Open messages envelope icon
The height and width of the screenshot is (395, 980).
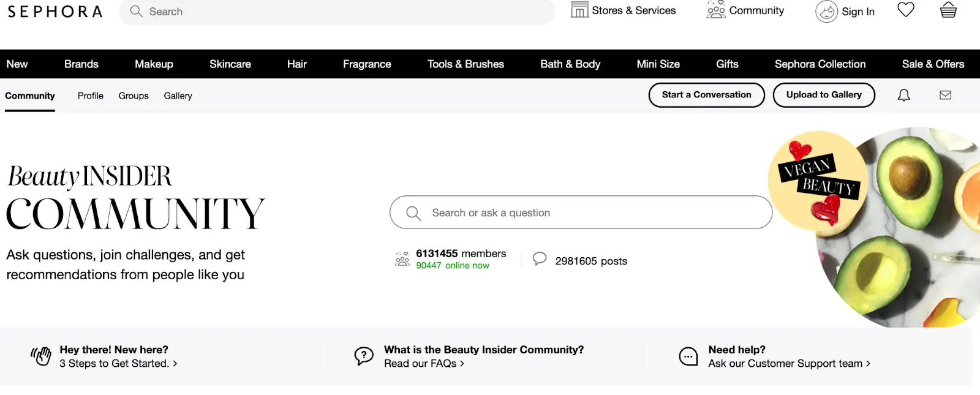[x=946, y=95]
